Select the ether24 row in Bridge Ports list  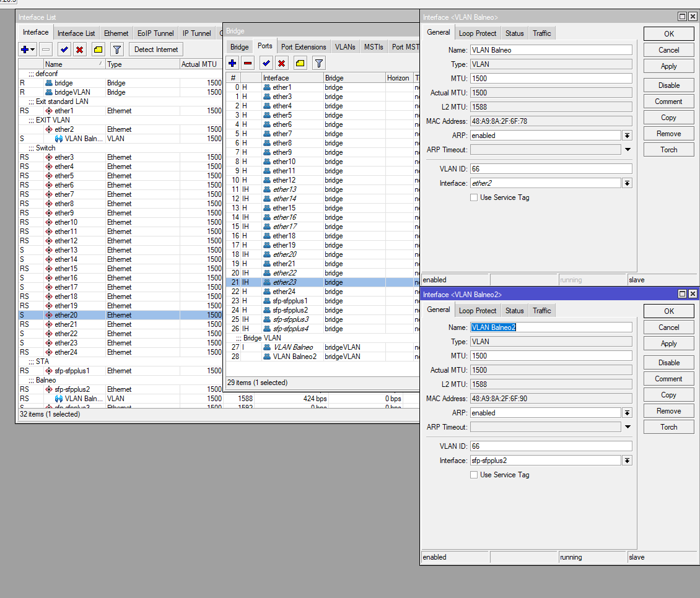pos(282,292)
